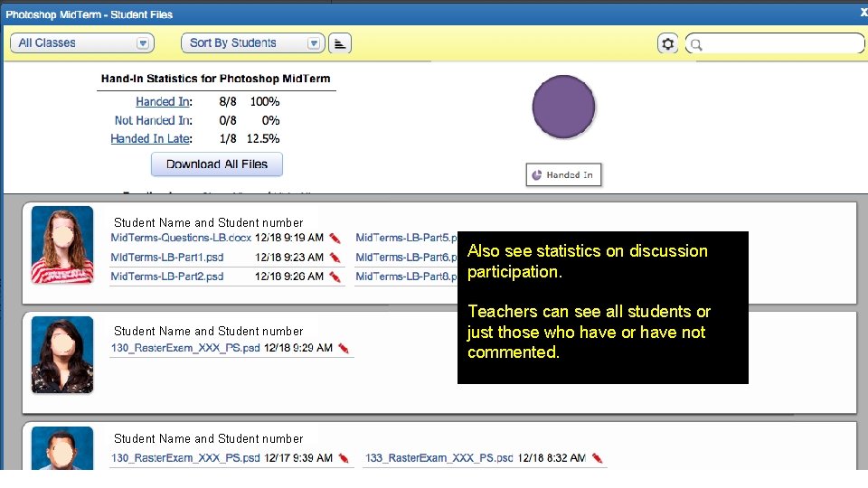Click the third student's photo at bottom
Viewport: 868px width, 488px height.
point(62,448)
